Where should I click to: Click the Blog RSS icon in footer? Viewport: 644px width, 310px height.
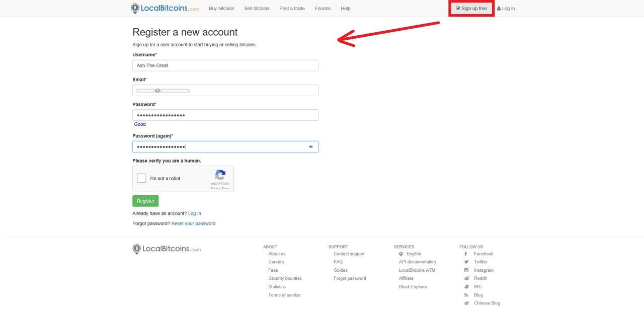point(466,295)
